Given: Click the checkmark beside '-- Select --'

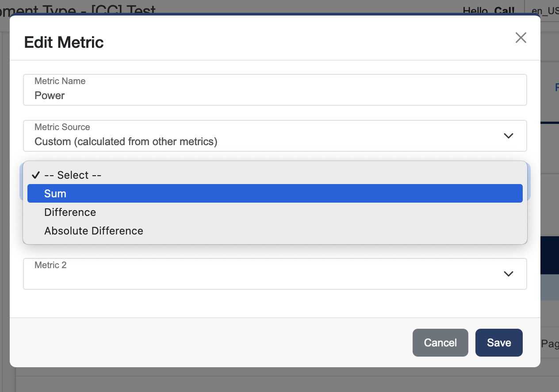Looking at the screenshot, I should click(36, 175).
